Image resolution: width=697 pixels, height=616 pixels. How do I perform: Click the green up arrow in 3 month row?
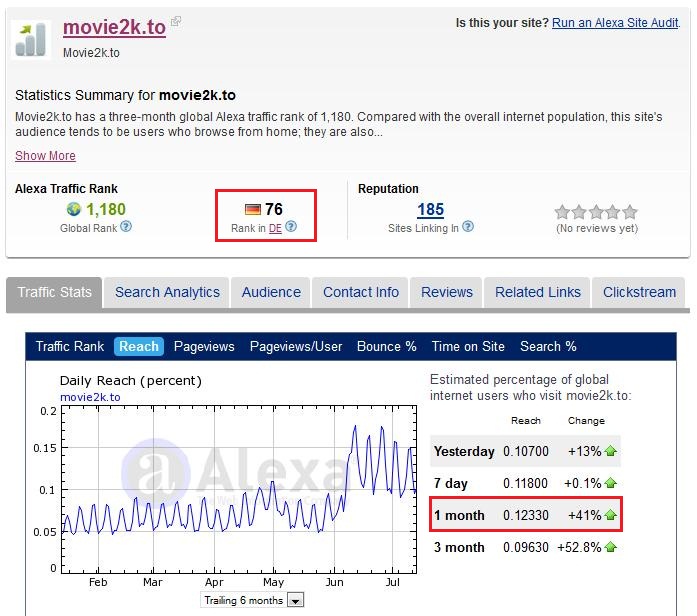click(611, 547)
